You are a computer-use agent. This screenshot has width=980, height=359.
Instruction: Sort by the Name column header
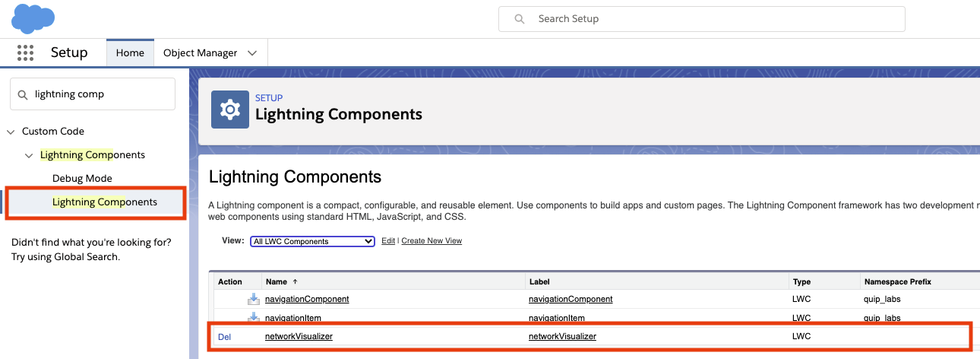[x=276, y=282]
